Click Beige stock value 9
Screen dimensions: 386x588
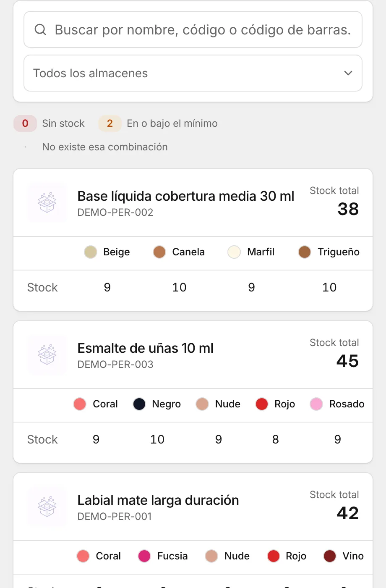107,287
